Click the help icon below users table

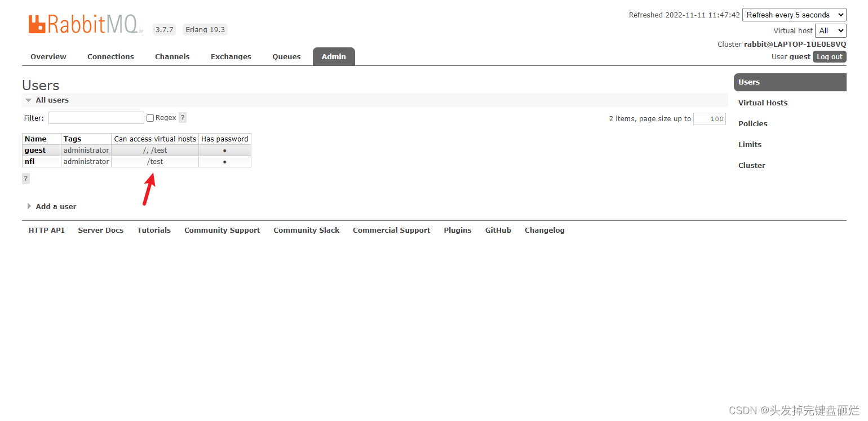coord(25,178)
